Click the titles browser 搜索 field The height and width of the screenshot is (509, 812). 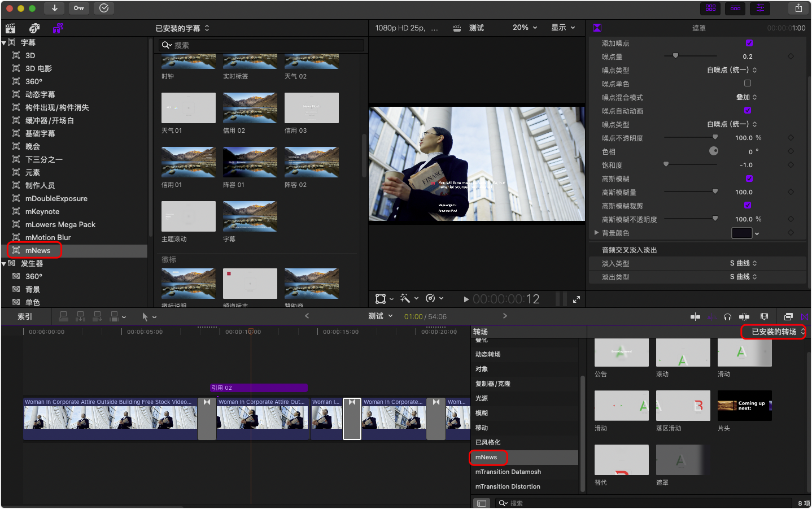click(262, 45)
